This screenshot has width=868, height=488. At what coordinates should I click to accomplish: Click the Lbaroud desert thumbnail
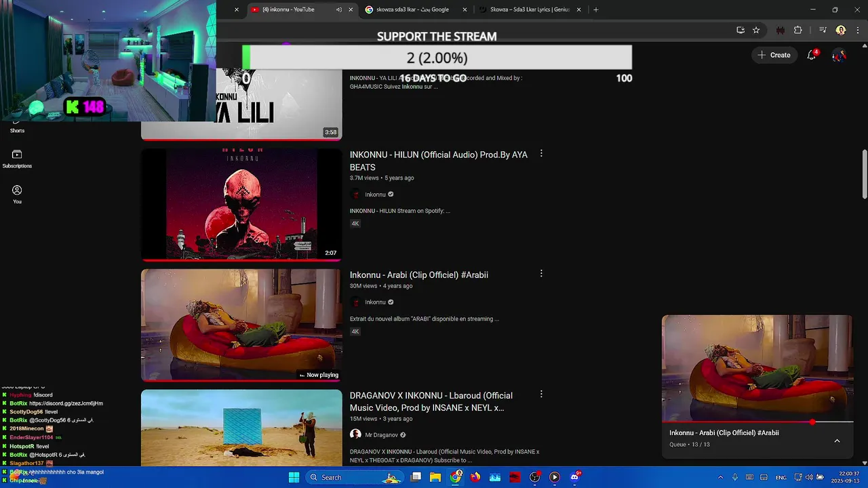coord(241,428)
